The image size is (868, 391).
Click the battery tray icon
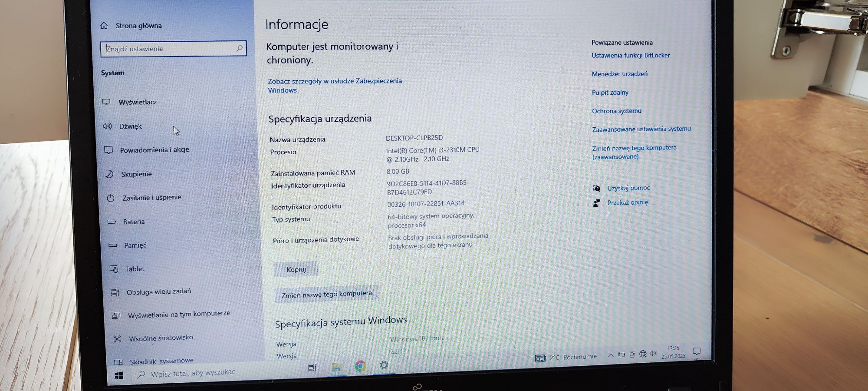(621, 355)
